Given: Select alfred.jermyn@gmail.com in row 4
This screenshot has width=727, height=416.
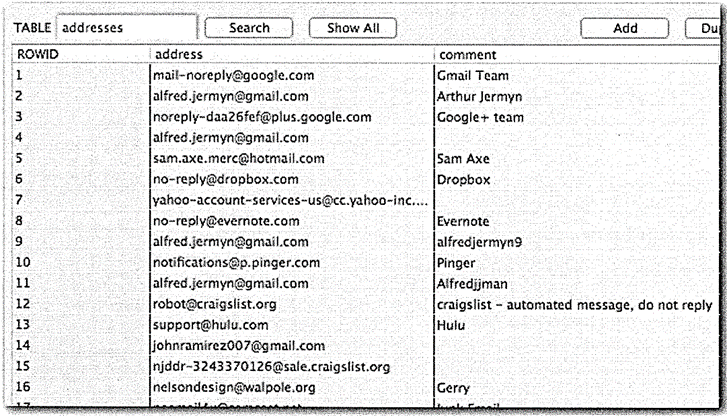Looking at the screenshot, I should (x=292, y=137).
